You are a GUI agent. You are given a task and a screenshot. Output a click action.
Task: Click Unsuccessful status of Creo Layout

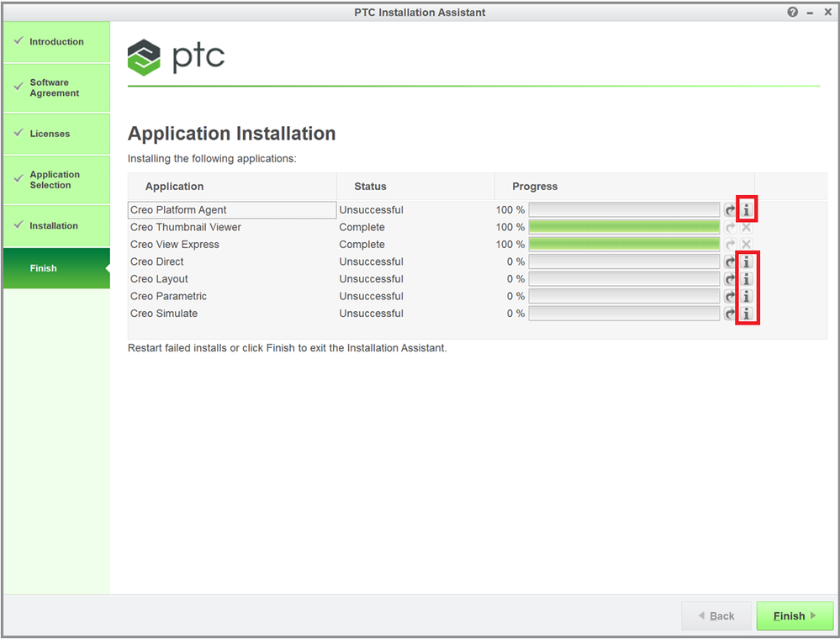click(x=372, y=279)
